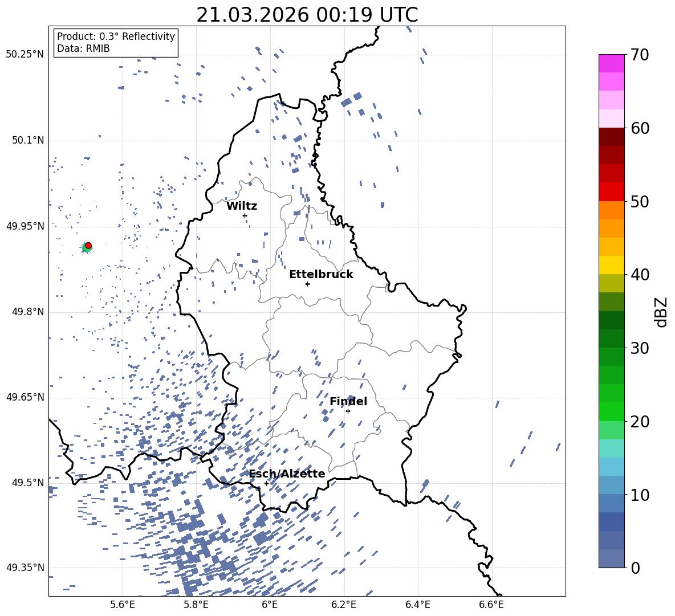Click the 49.95°N latitude label
675x616 pixels.
25,226
